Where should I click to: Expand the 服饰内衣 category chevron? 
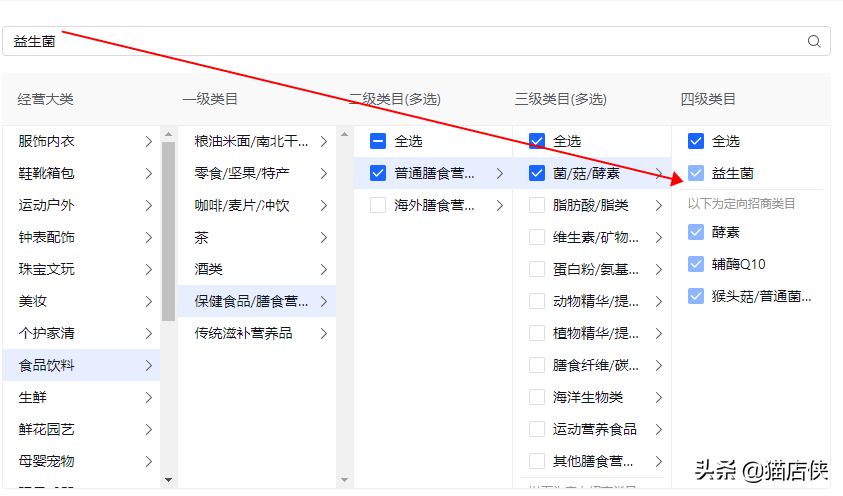coord(149,141)
